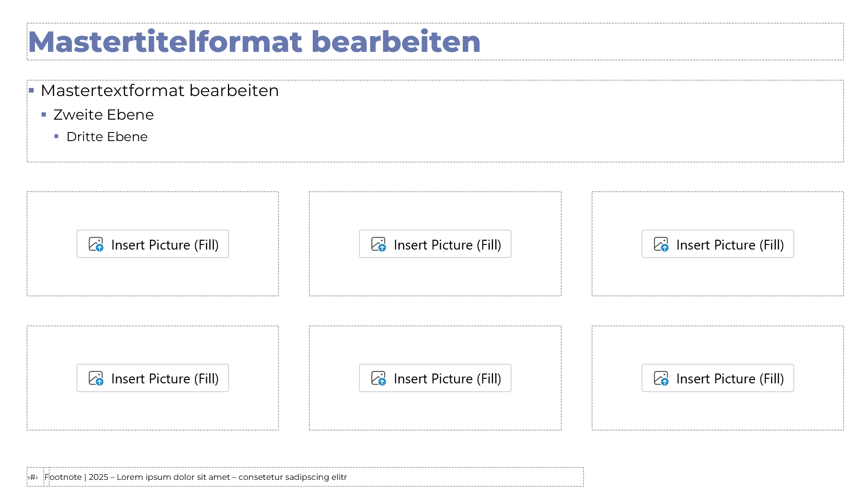Click the bullet before Mastertextformat bearbeiten
868x488 pixels.
point(31,90)
